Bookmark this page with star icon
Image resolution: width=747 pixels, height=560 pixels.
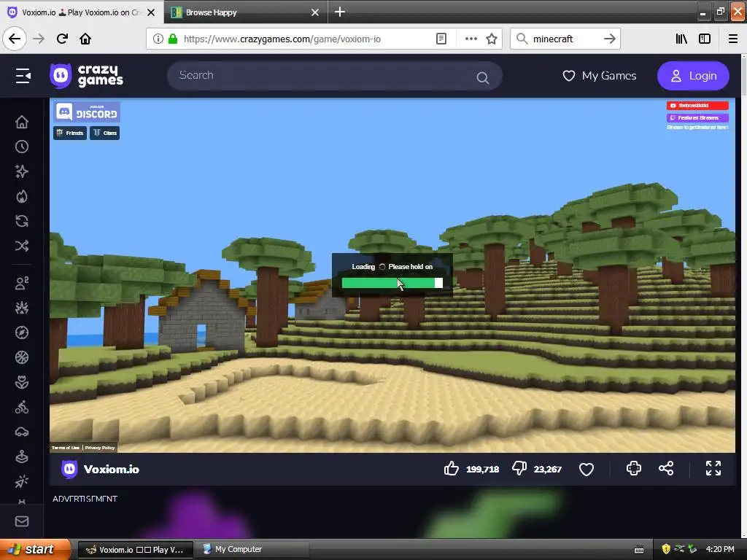coord(492,39)
